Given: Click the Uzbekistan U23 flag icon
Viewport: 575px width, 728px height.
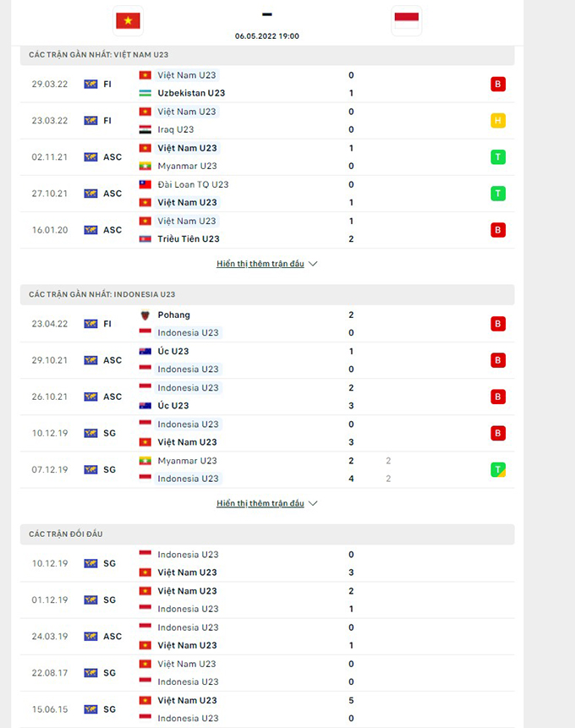Looking at the screenshot, I should click(x=145, y=93).
